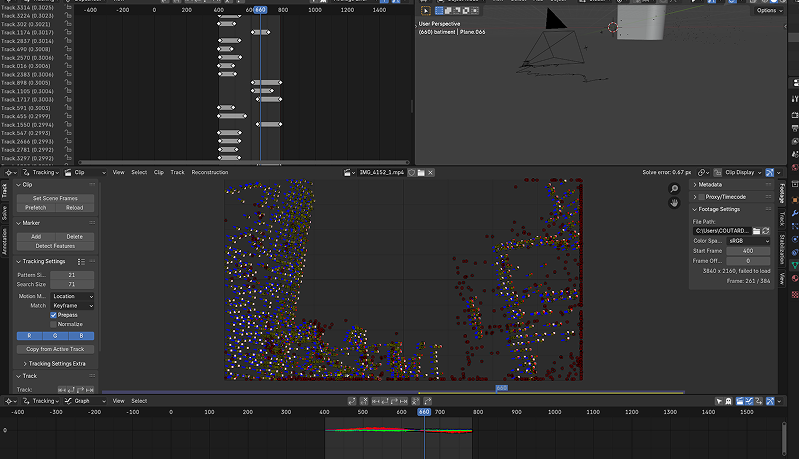
Task: Disable the Prepass checkbox
Action: click(54, 314)
